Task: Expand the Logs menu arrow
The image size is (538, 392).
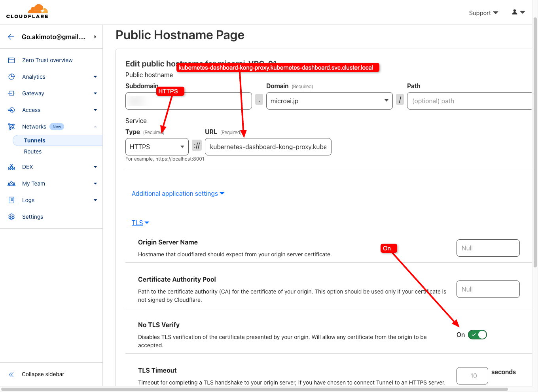Action: click(x=95, y=200)
